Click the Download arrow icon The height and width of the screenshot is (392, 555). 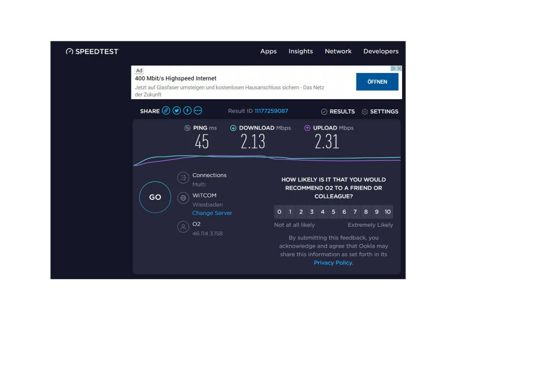[x=233, y=128]
